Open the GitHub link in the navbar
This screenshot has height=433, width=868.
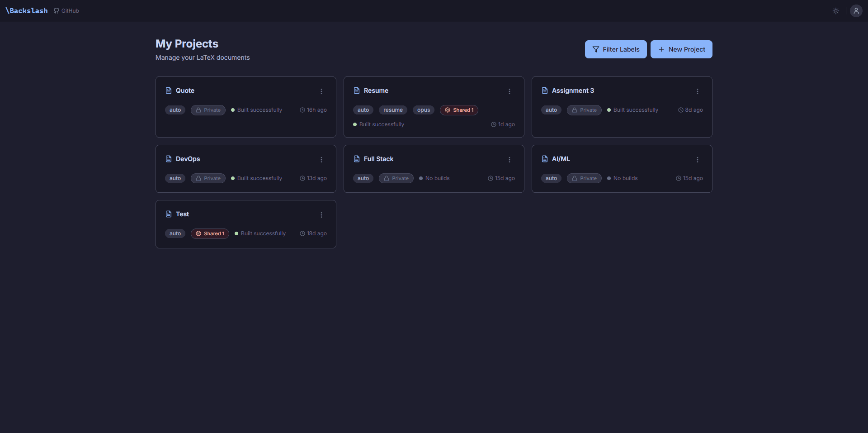pos(66,10)
